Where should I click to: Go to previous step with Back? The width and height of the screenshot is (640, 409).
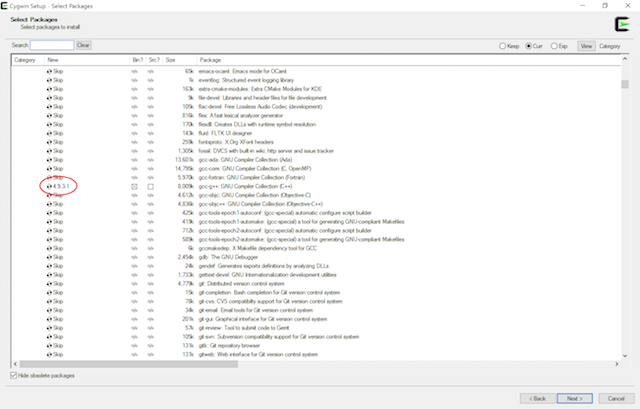535,397
